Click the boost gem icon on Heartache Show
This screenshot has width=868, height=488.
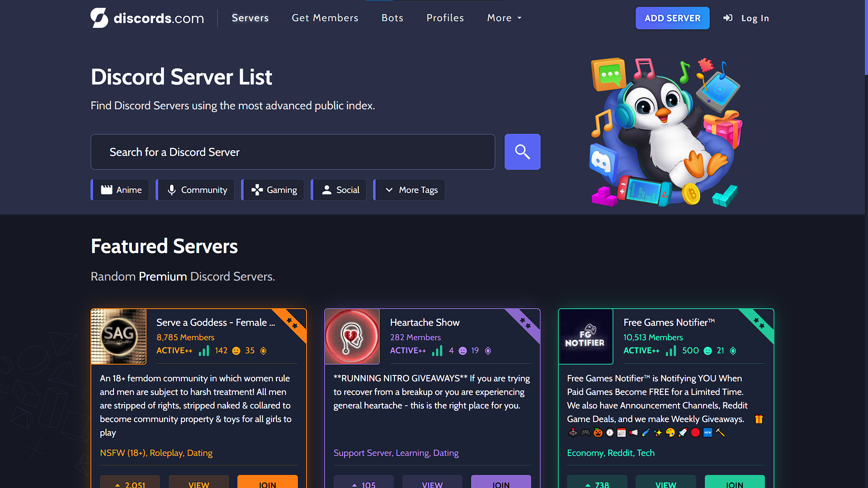(488, 351)
